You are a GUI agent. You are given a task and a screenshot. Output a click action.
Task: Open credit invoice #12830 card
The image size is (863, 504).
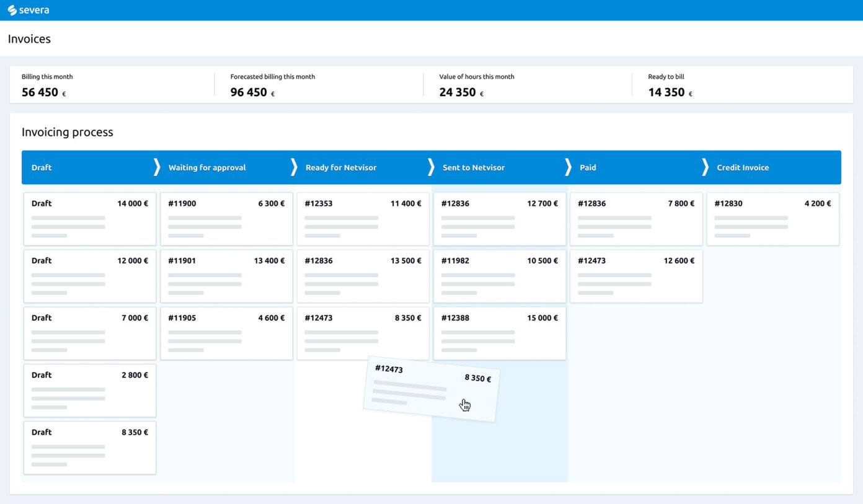[x=772, y=218]
